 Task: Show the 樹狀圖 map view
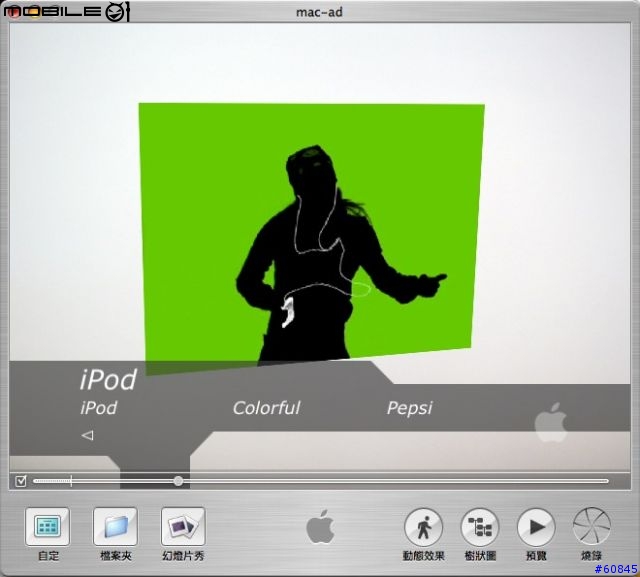[480, 527]
